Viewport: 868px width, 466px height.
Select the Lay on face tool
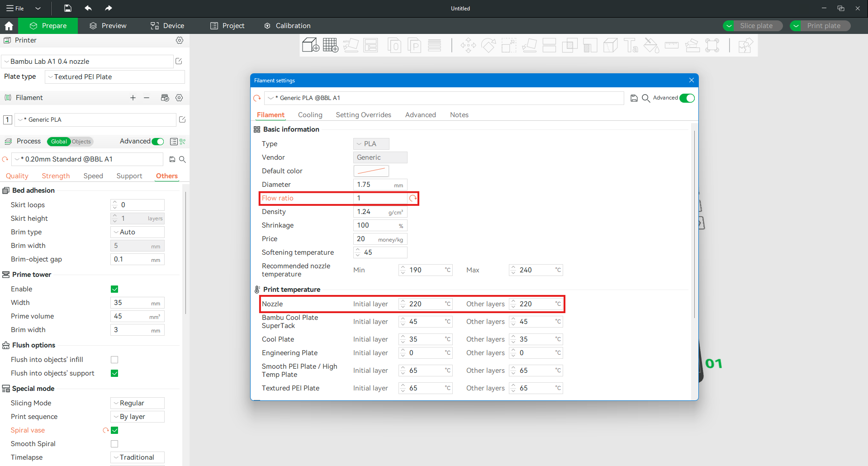529,46
